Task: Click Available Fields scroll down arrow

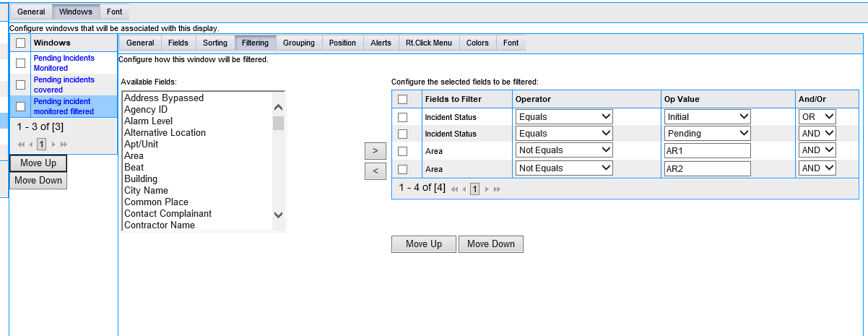Action: point(279,215)
